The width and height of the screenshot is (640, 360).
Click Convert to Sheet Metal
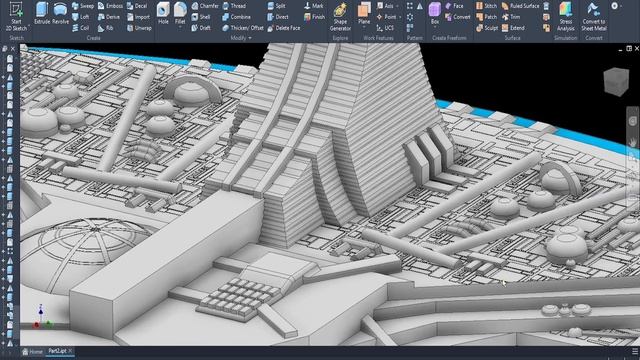tap(594, 17)
